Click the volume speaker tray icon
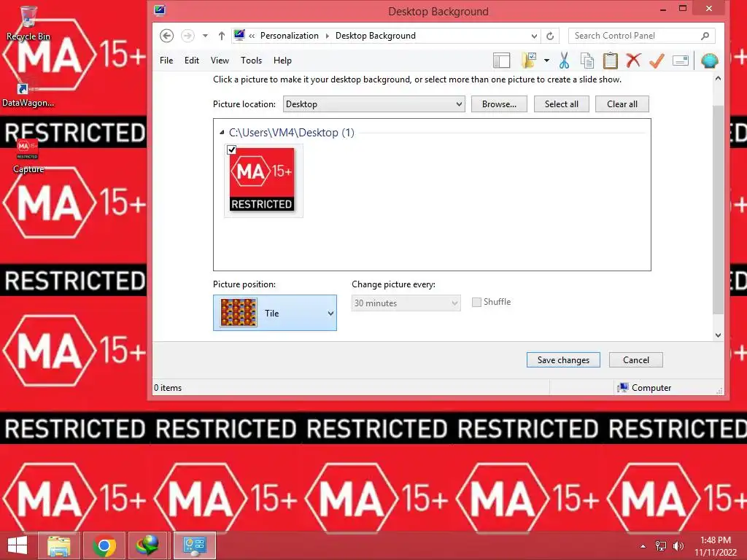Image resolution: width=747 pixels, height=560 pixels. tap(678, 546)
